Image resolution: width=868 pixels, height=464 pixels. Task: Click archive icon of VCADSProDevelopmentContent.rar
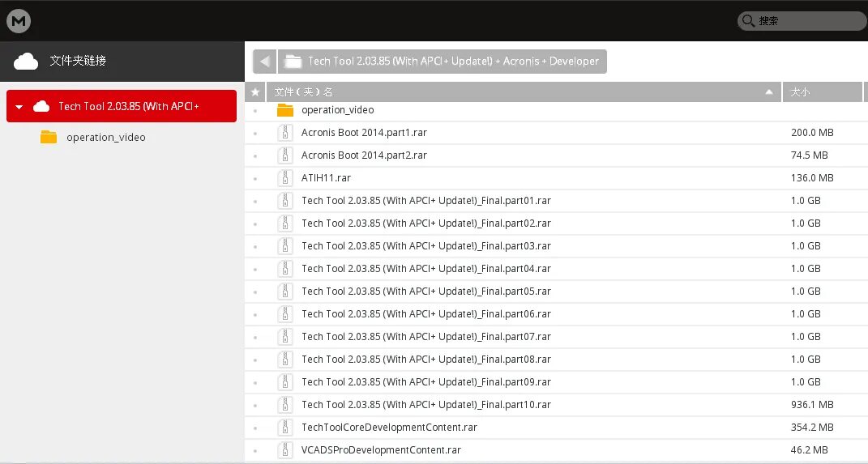[285, 450]
